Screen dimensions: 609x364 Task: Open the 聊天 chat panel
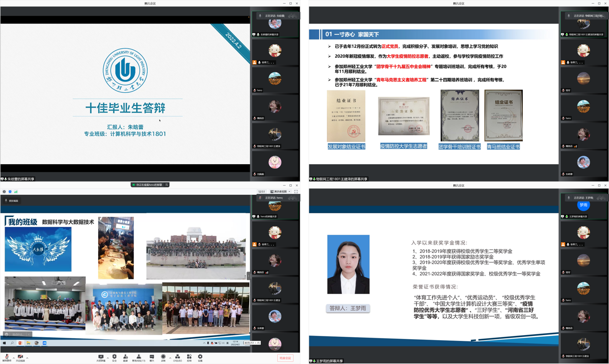coord(152,357)
